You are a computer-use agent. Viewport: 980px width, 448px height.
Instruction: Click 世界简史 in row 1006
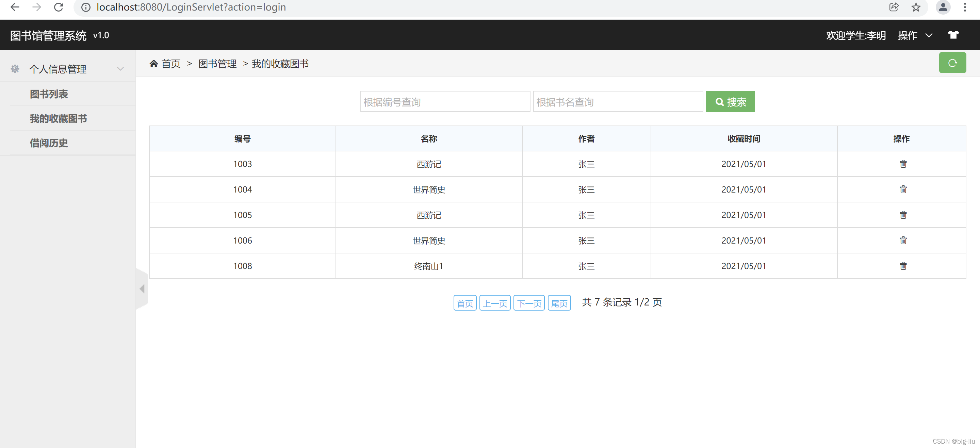click(429, 240)
